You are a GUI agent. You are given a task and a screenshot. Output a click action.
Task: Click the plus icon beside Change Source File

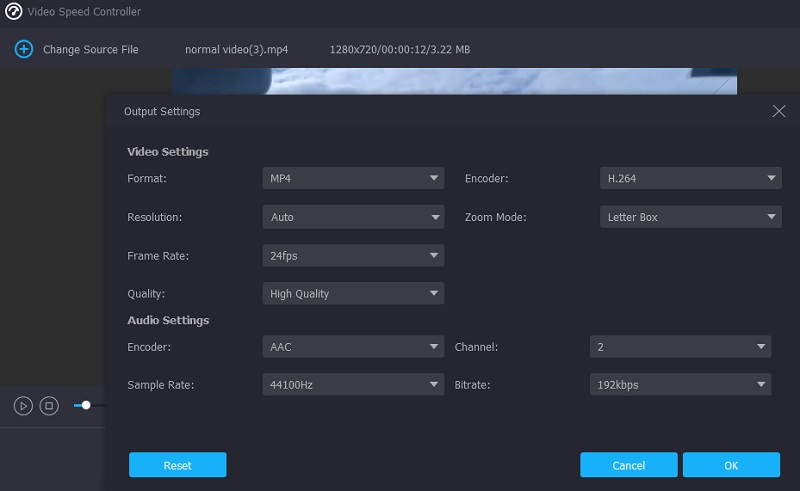[x=23, y=49]
